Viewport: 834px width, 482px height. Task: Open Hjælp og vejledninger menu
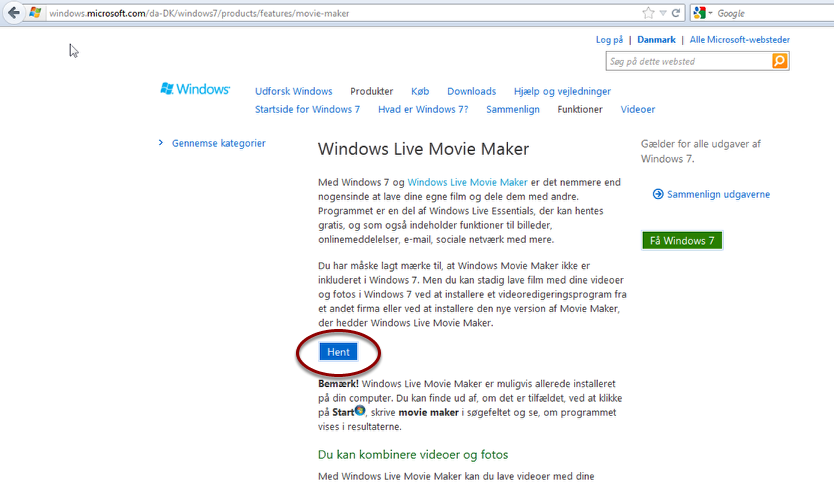(562, 92)
